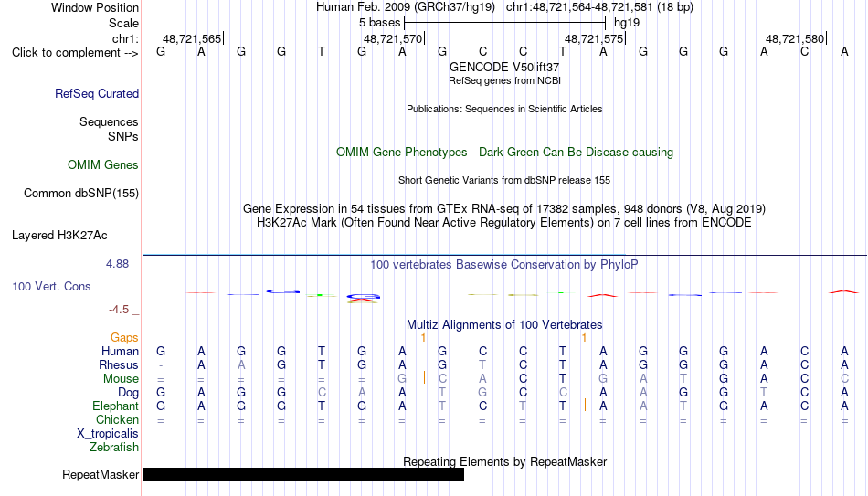Click the RefSeq Curated track label
Viewport: 868px width, 496px height.
click(97, 93)
